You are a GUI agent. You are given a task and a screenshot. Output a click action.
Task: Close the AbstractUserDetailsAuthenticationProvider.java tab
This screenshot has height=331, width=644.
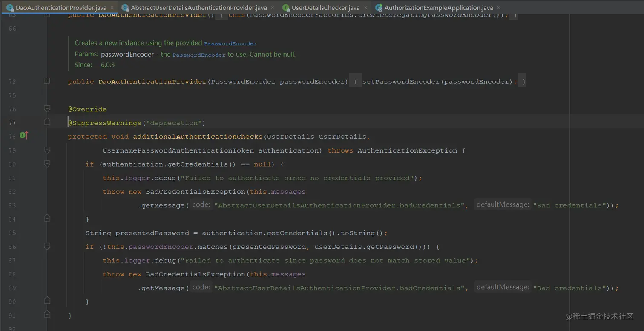(x=273, y=8)
